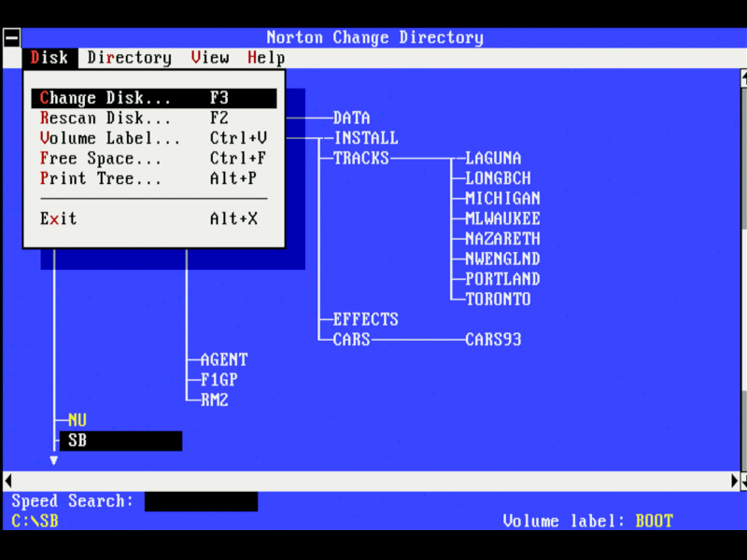Select the PORTLAND directory
The image size is (747, 560).
[x=502, y=279]
